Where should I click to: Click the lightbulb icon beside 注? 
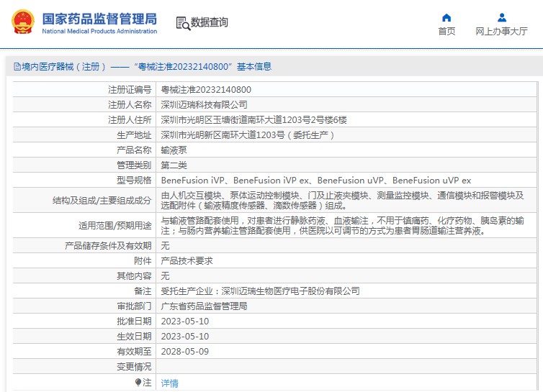138,383
